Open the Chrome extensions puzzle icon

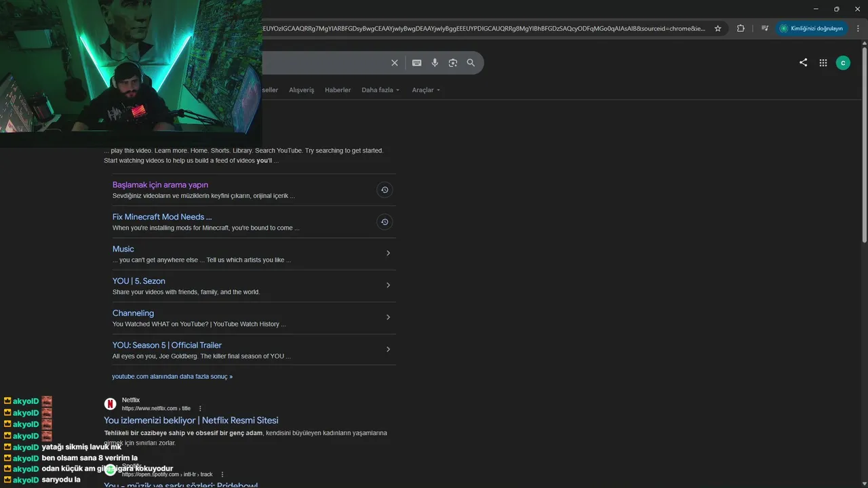(x=741, y=28)
